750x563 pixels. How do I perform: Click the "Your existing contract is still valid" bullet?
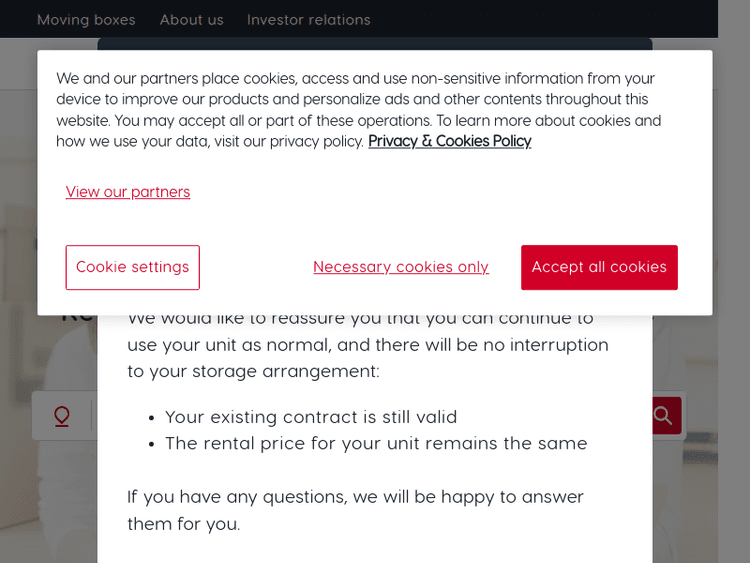click(311, 417)
